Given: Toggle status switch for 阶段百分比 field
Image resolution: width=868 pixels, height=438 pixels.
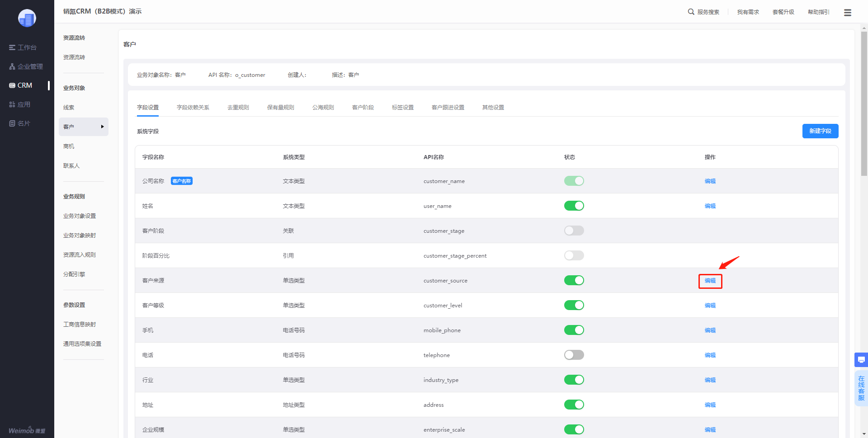Looking at the screenshot, I should [574, 255].
